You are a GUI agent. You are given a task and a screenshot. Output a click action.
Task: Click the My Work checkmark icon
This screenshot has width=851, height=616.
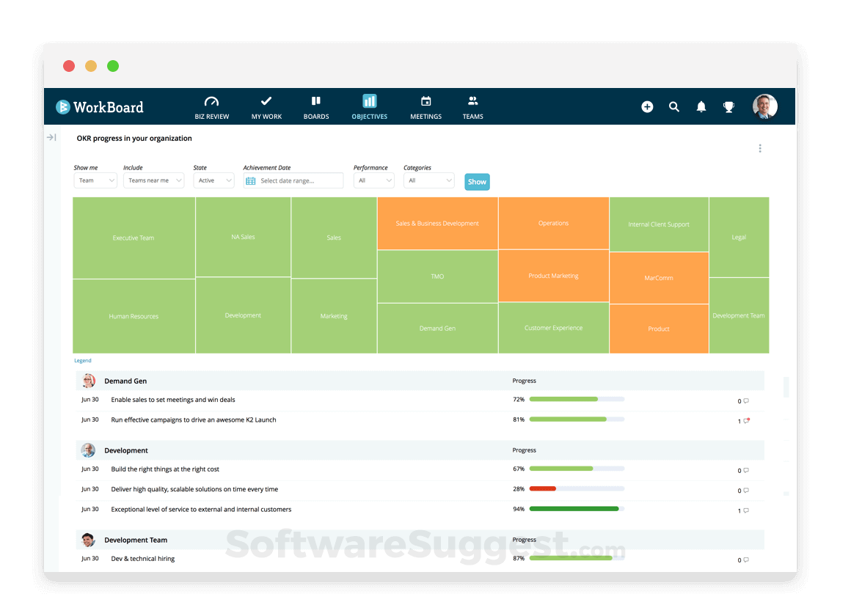pyautogui.click(x=266, y=100)
